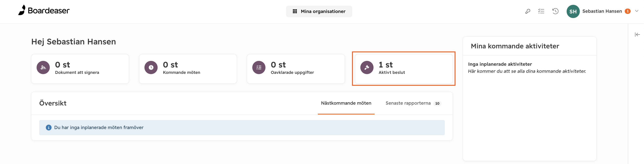Viewport: 644px width, 164px height.
Task: Click the clock icon for meetings
Action: coord(151,67)
